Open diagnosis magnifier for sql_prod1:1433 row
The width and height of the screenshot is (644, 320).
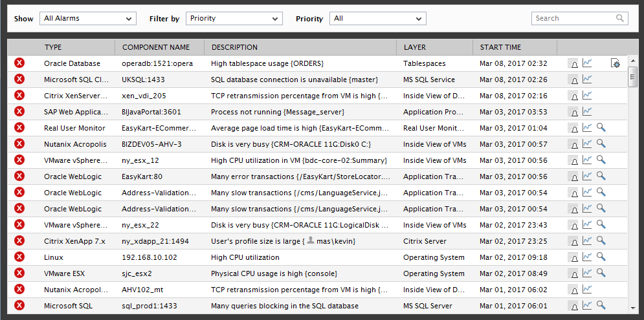coord(601,305)
